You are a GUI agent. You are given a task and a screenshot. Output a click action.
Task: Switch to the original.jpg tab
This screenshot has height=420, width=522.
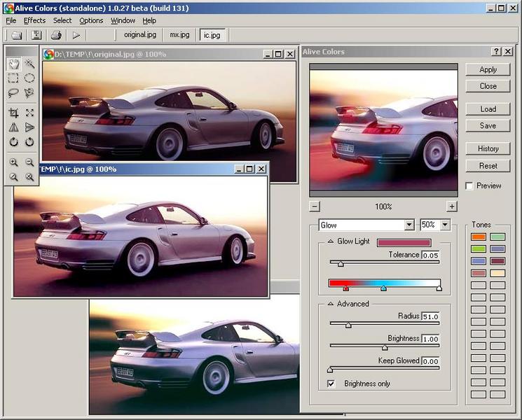(x=140, y=34)
